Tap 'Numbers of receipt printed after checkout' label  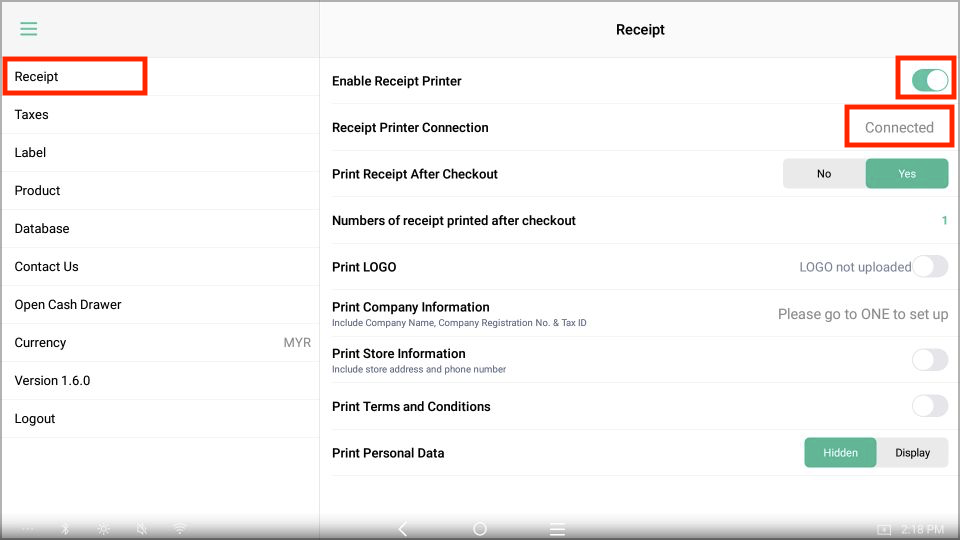454,220
